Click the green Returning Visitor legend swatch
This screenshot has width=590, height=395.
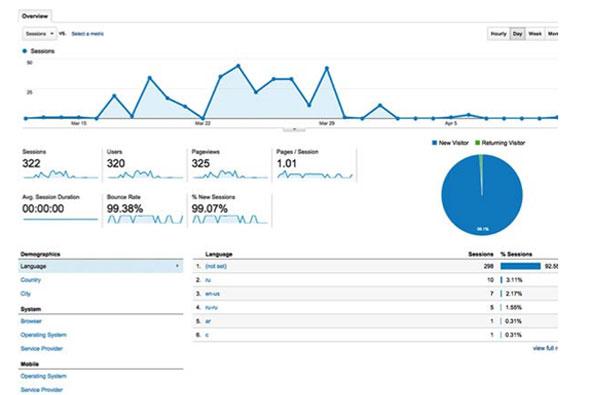point(477,143)
